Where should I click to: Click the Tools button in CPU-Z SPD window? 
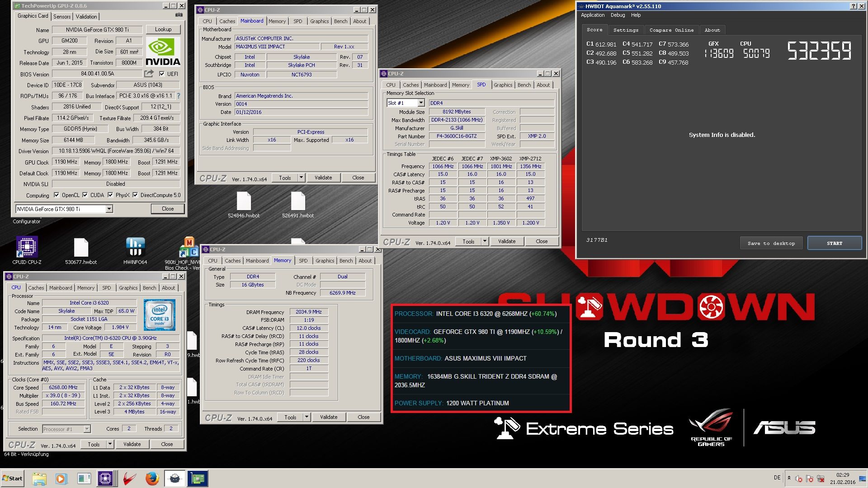pyautogui.click(x=468, y=241)
